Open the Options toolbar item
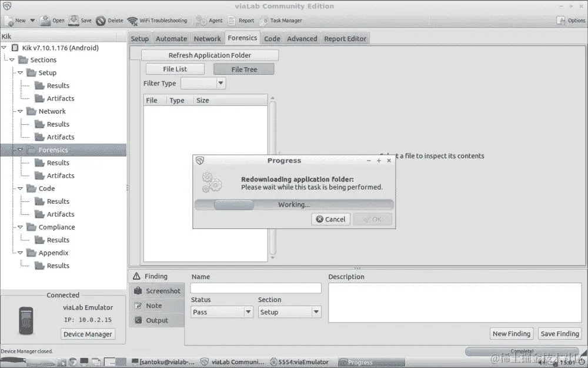The height and width of the screenshot is (368, 588). [x=571, y=21]
